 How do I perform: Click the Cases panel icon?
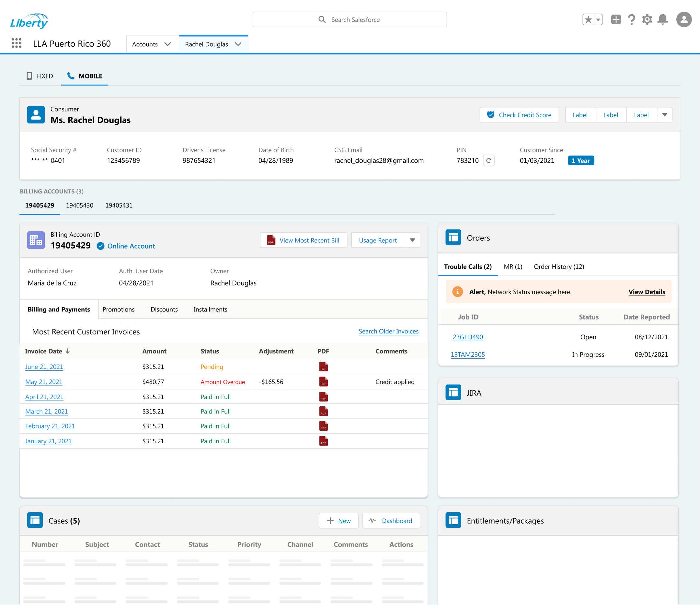[35, 520]
